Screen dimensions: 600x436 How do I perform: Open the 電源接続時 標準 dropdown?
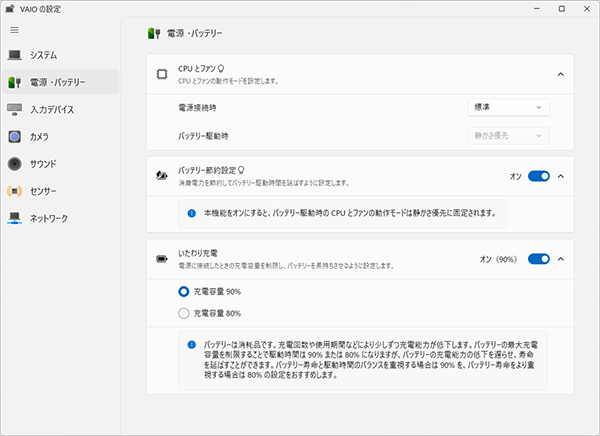(508, 107)
